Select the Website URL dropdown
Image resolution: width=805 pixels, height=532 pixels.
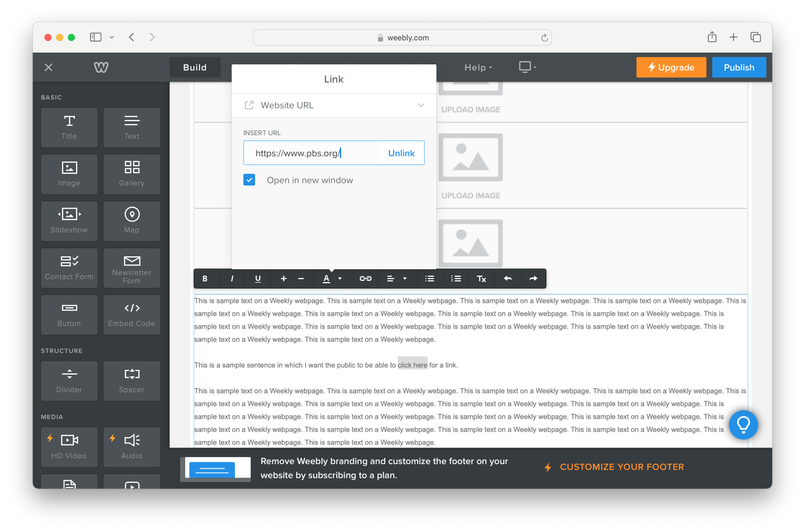tap(334, 106)
